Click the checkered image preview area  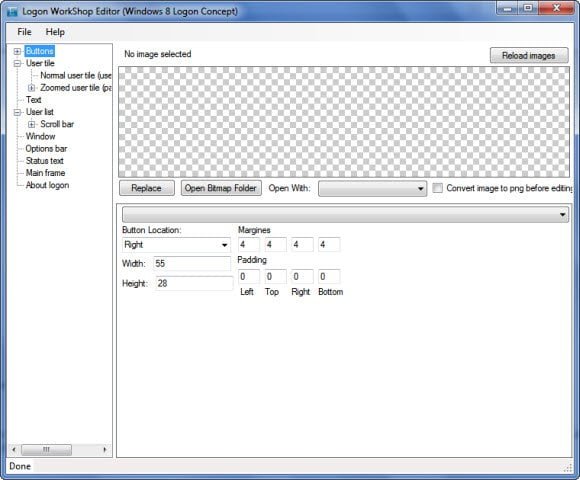pos(344,122)
